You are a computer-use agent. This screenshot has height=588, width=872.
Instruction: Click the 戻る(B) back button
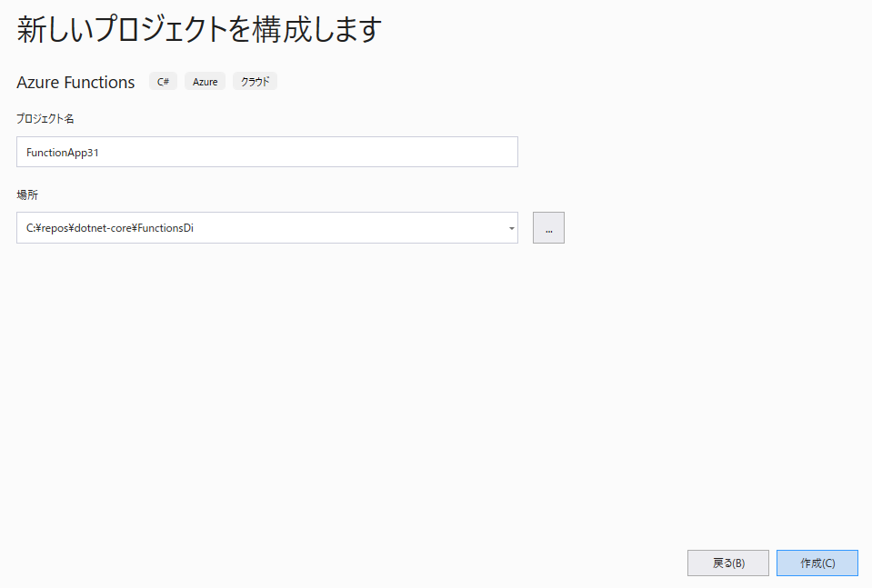click(x=728, y=563)
